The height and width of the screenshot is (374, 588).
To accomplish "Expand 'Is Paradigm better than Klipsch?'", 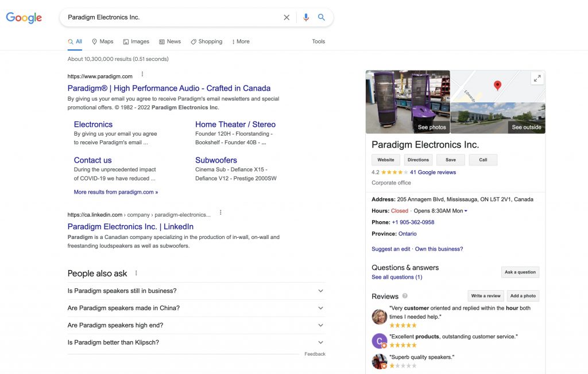I will coord(196,342).
